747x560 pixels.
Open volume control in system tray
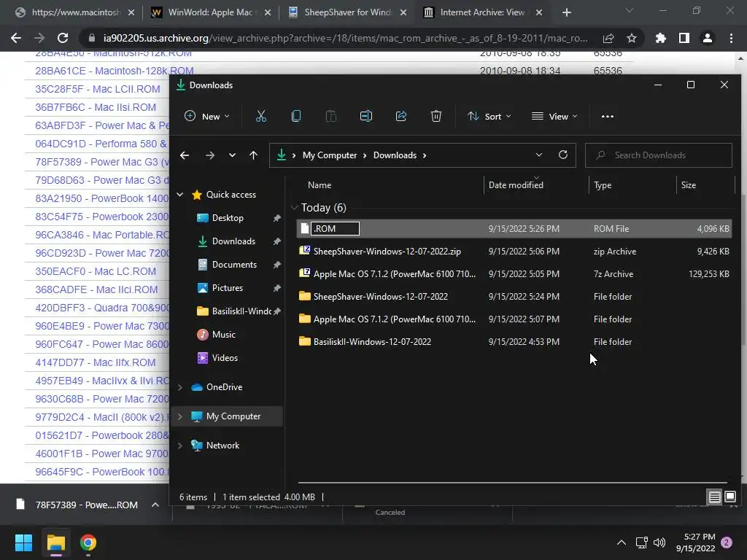(659, 542)
